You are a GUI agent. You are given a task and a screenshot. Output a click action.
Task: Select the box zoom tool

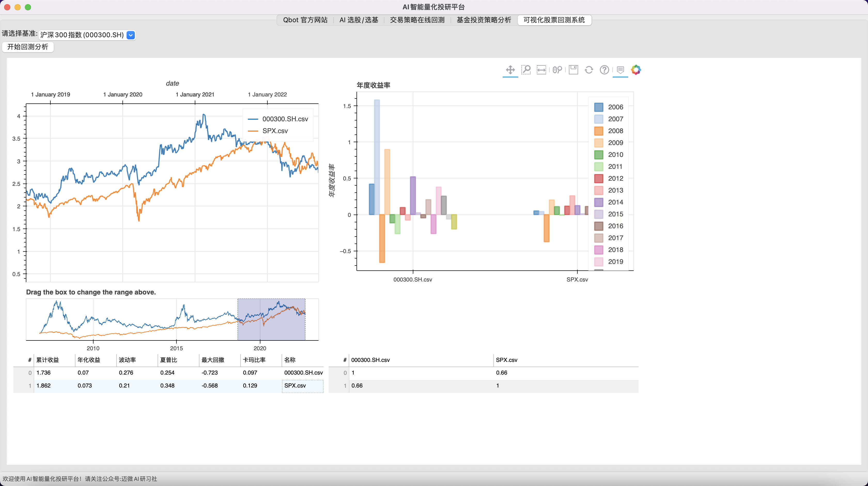526,70
